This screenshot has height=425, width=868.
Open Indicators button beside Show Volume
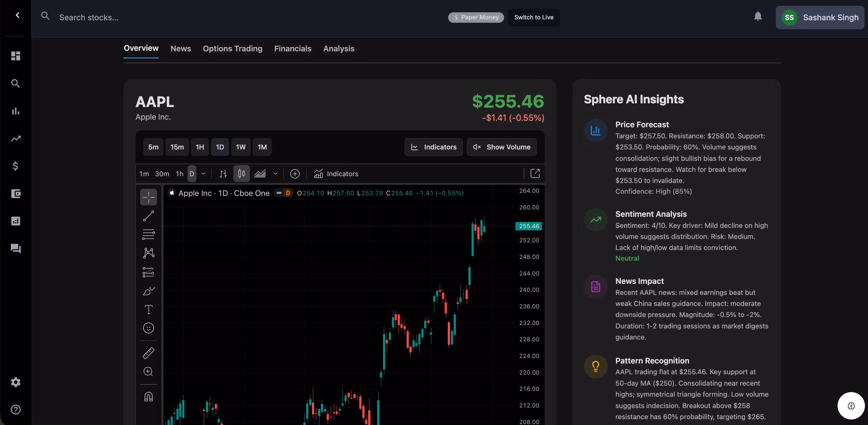click(433, 147)
